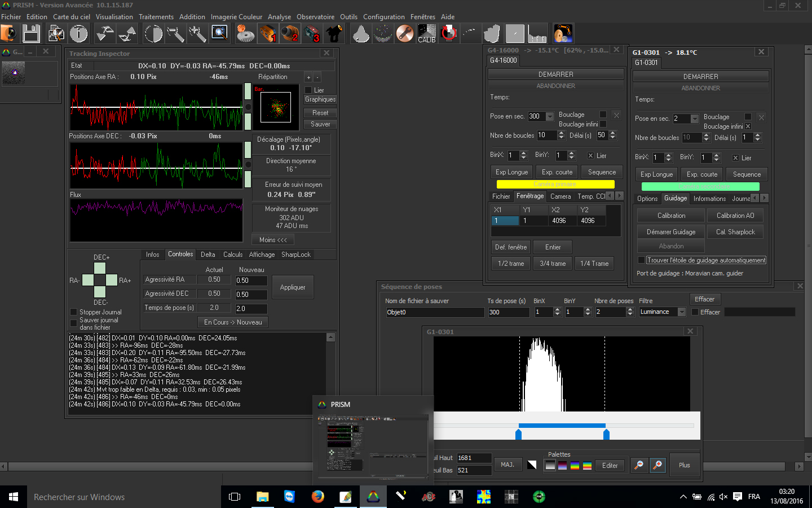Pick the rainbow palette swatch

575,466
